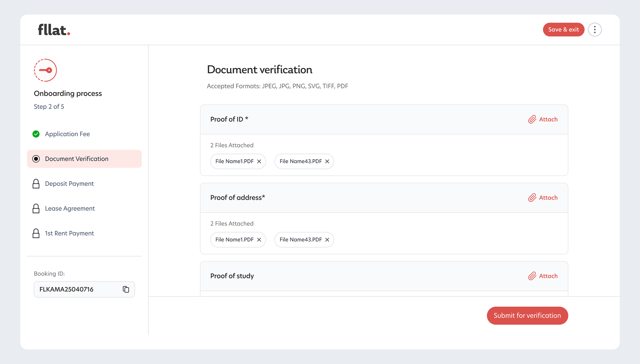640x364 pixels.
Task: Open the 1st Rent Payment step
Action: [x=69, y=233]
